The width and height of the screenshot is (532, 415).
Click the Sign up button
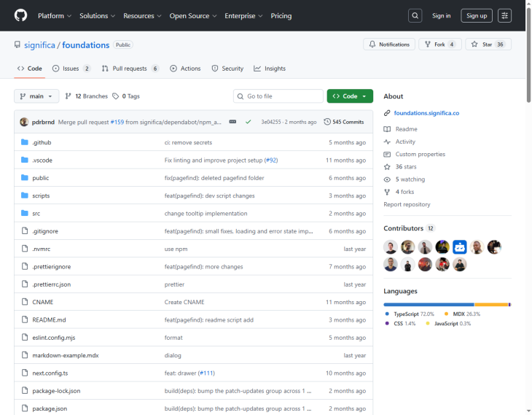(x=477, y=15)
